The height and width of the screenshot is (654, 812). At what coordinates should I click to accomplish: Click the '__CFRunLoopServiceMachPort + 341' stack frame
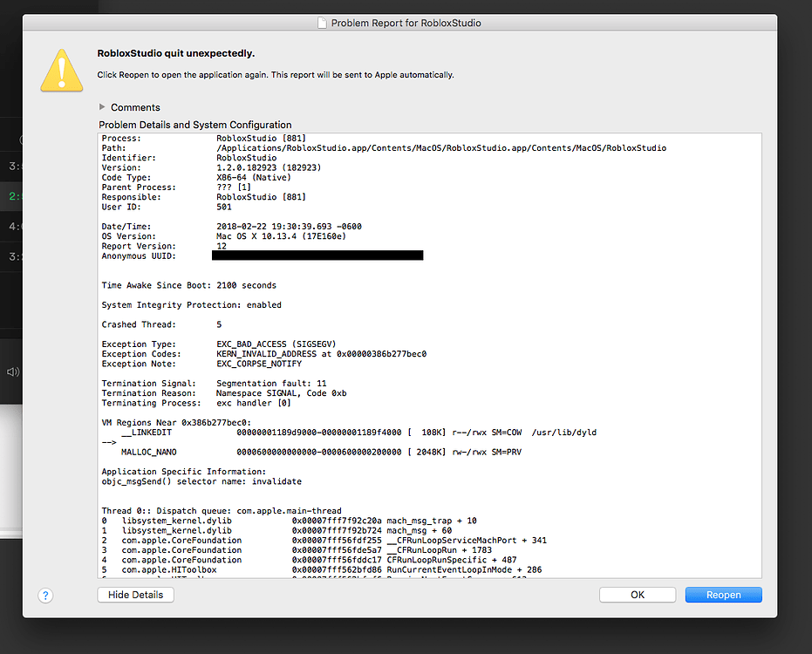(467, 541)
